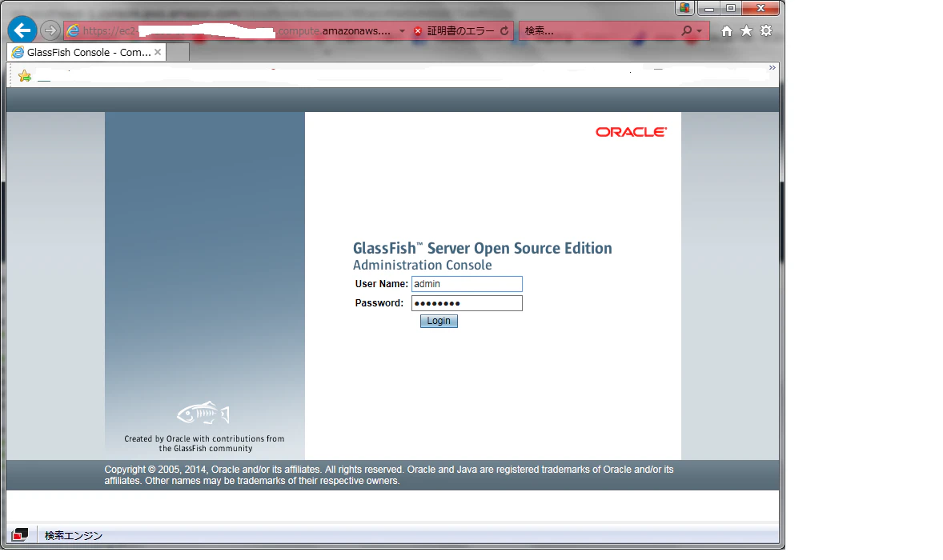Click the 'Created by Oracle' credit text
This screenshot has width=943, height=560.
point(204,443)
